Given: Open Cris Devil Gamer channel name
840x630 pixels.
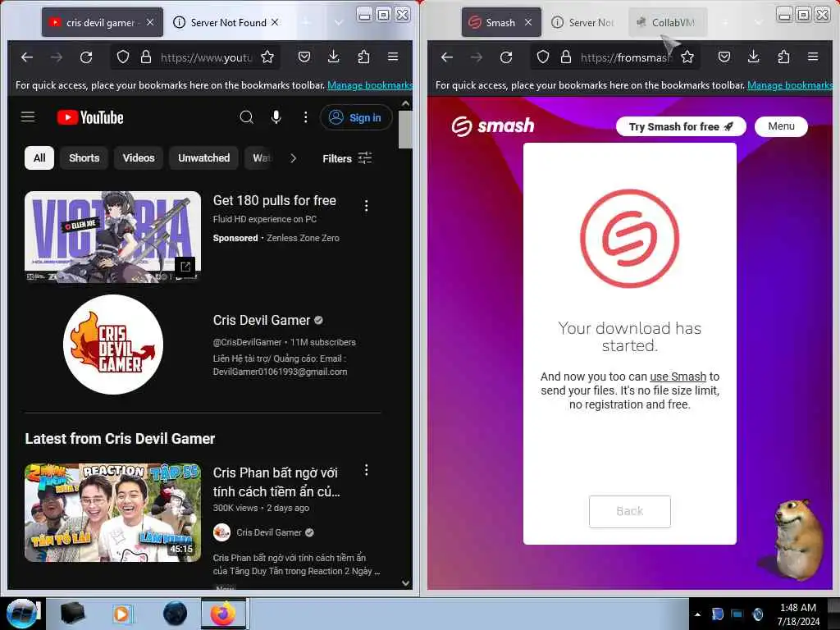Looking at the screenshot, I should (262, 321).
